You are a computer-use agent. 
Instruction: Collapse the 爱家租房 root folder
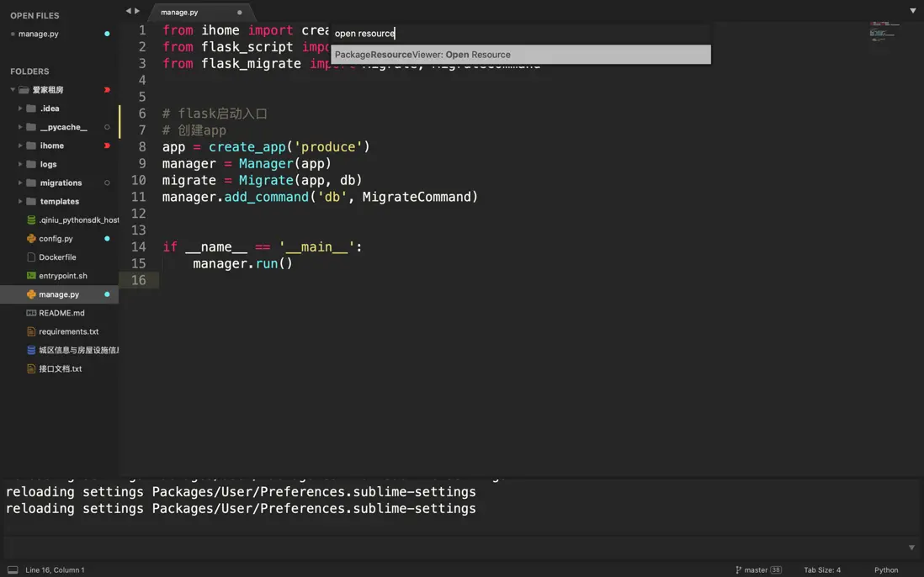pos(13,89)
